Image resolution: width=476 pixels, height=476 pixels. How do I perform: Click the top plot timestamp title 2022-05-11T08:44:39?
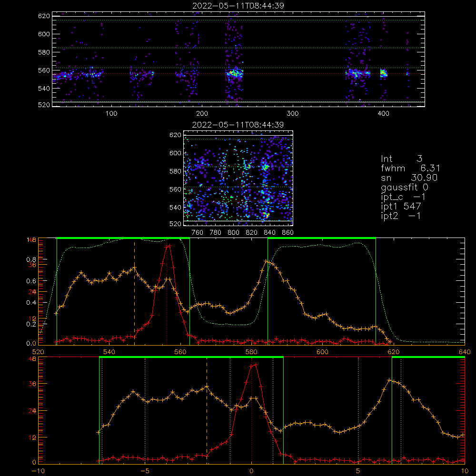pos(238,6)
